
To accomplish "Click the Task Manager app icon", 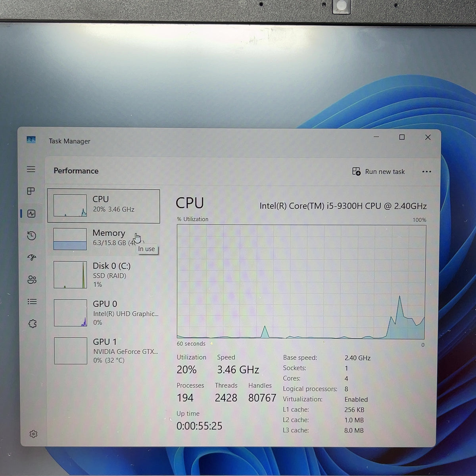I will 31,140.
